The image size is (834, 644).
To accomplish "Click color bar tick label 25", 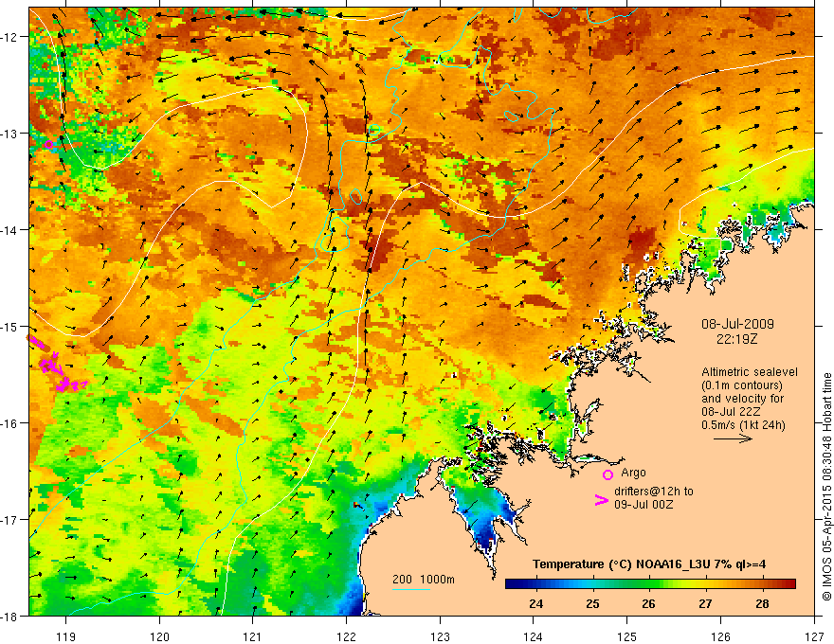I will 592,603.
